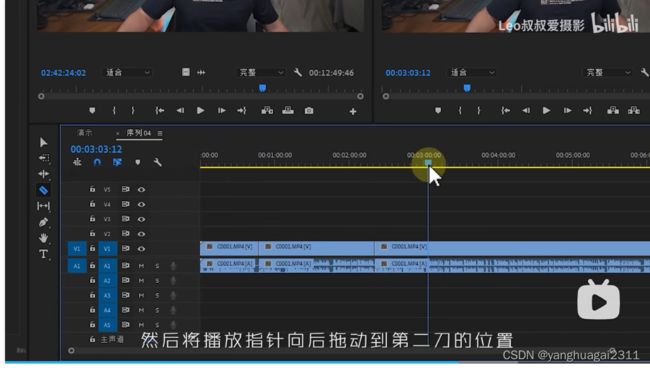Open Source monitor settings wrench
The image size is (650, 368).
(298, 73)
